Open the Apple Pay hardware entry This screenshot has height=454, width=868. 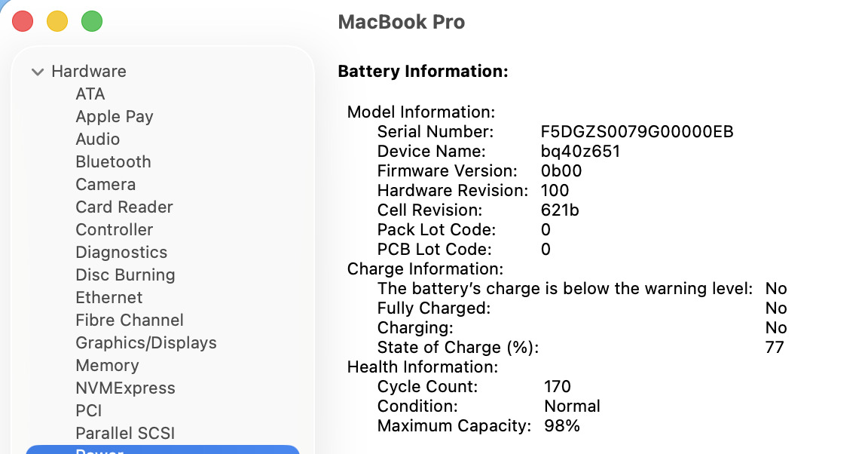(115, 117)
